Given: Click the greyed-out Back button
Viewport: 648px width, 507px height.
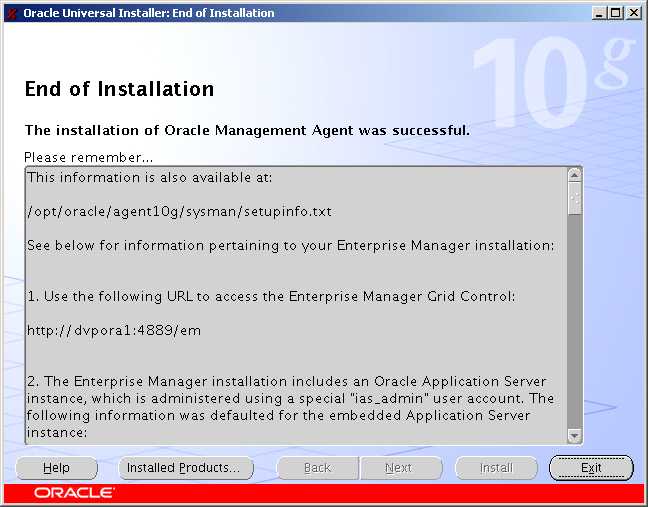Looking at the screenshot, I should [317, 468].
